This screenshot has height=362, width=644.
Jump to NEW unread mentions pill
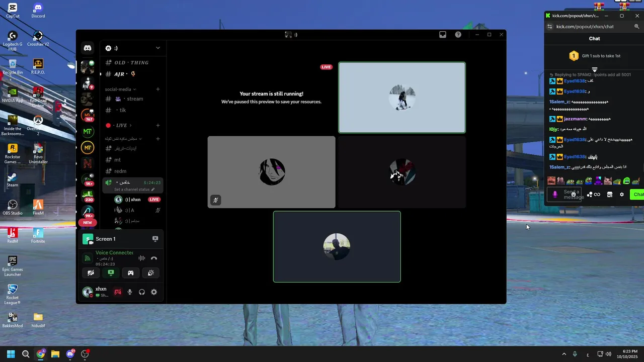(x=88, y=222)
